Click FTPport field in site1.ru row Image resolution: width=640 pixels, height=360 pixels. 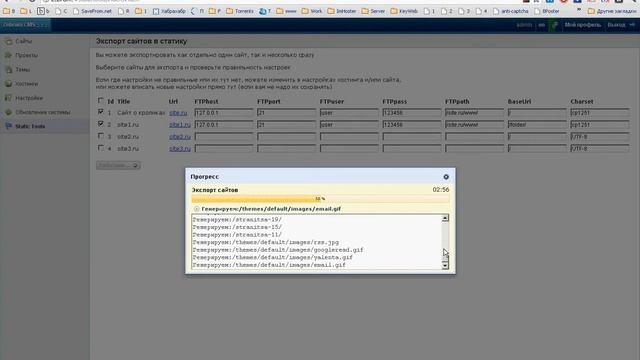point(287,124)
